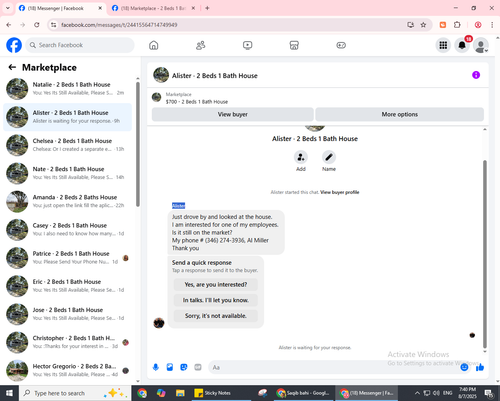Open Eric's 2 Beds 1 Bath House chat
This screenshot has height=401, width=500.
68,286
